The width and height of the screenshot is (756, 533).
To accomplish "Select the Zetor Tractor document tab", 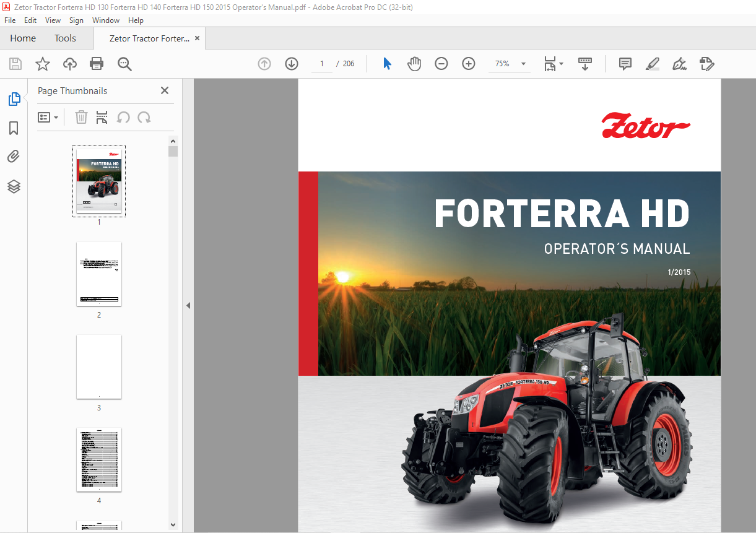I will point(149,38).
